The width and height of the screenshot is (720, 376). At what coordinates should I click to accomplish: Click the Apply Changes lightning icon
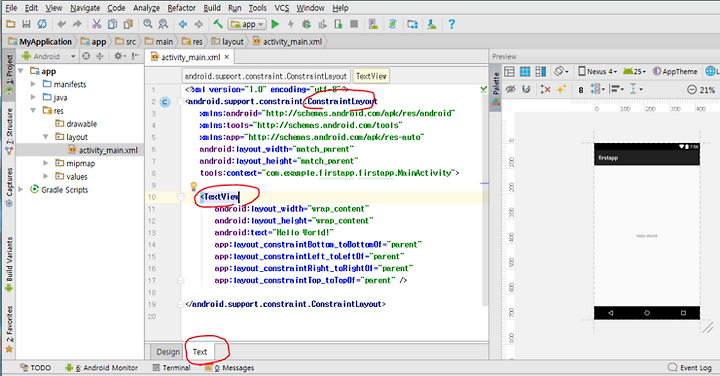[291, 24]
